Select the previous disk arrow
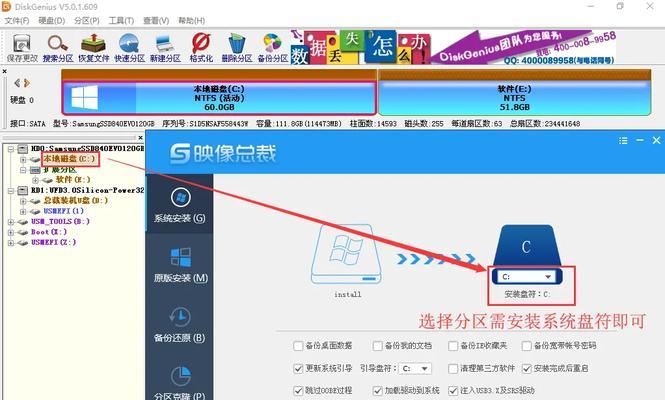The image size is (665, 400). click(17, 83)
